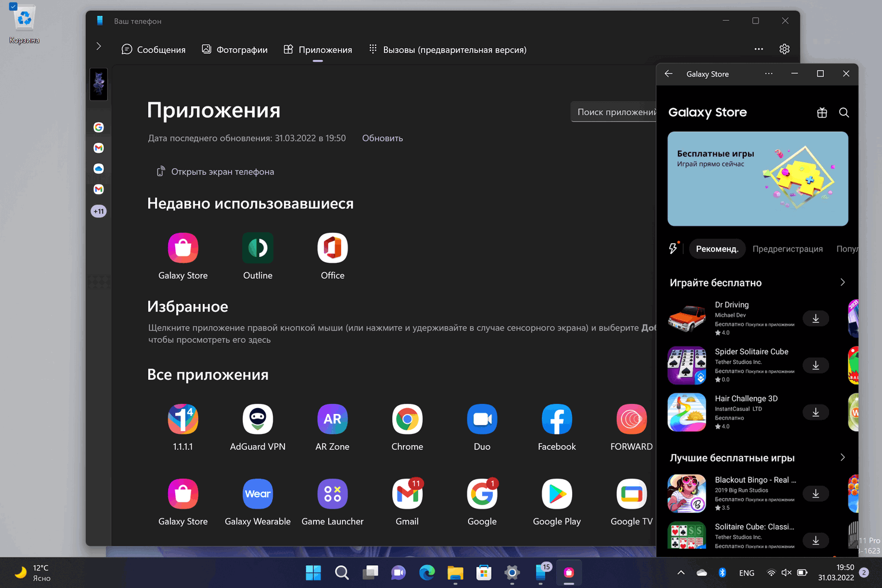Open the Бесплатные игры banner
882x588 pixels.
click(758, 179)
